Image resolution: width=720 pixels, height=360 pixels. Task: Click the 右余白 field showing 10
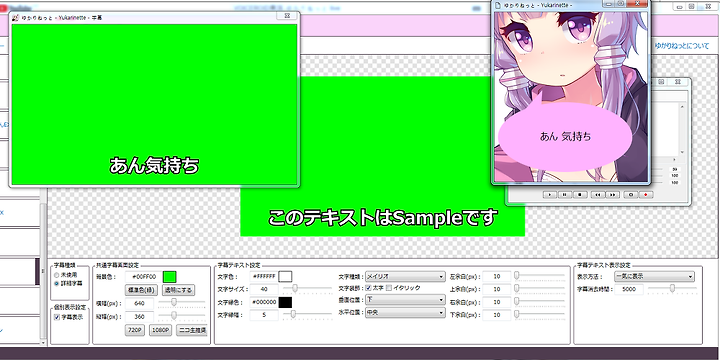coord(497,302)
